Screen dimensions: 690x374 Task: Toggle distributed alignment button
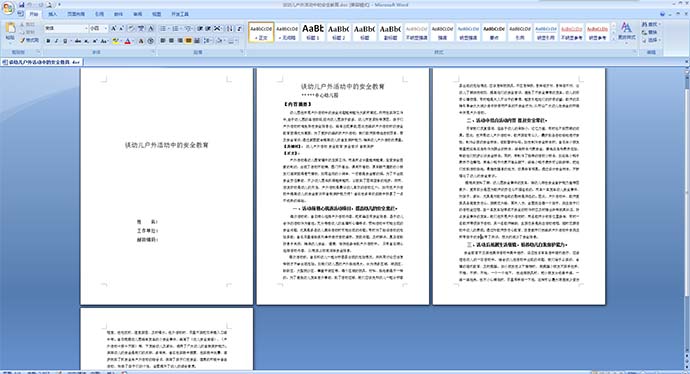coord(197,41)
